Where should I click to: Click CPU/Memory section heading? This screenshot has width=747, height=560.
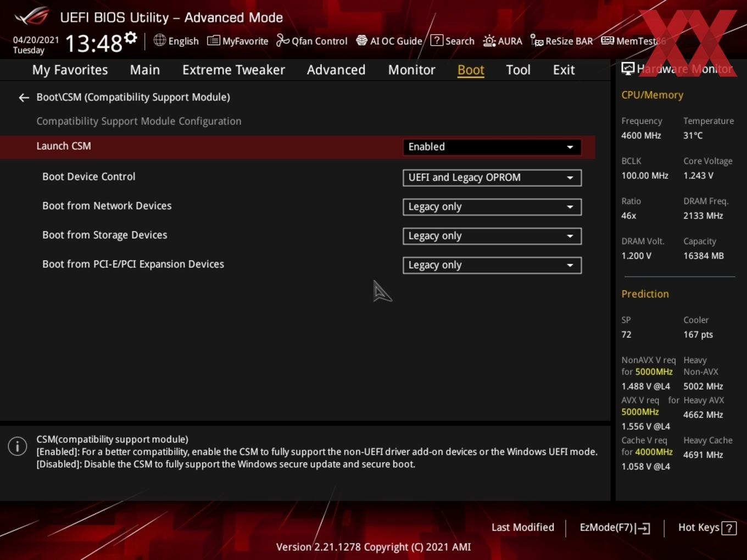[x=652, y=95]
